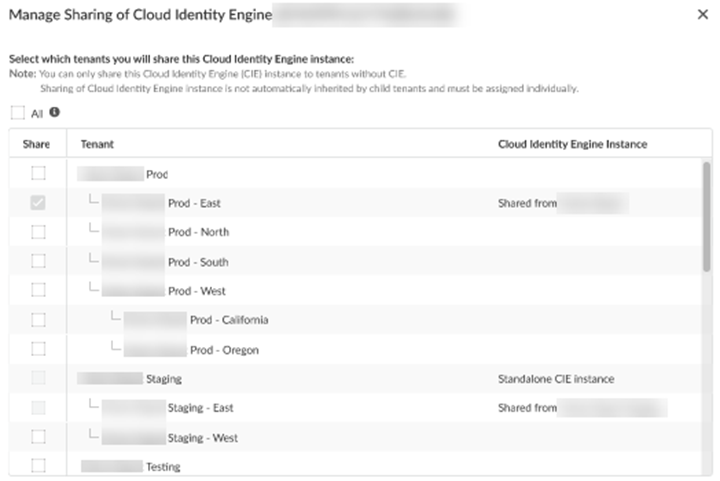
Task: Click the Tenant column header
Action: [97, 144]
